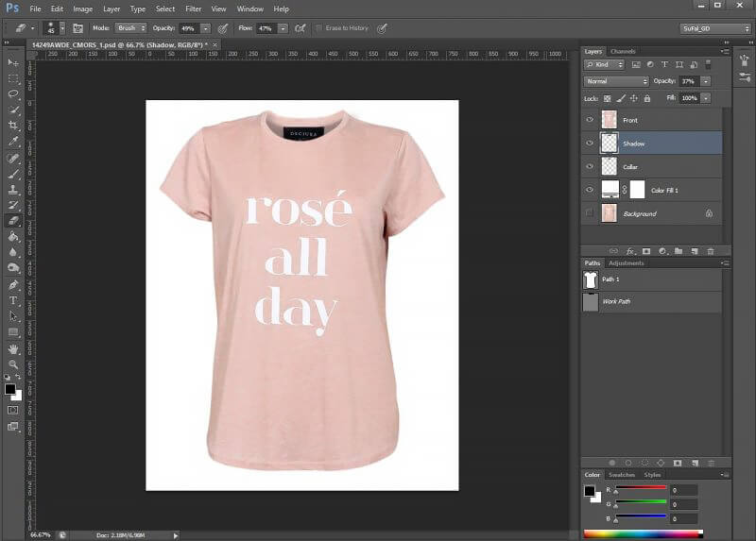Click the foreground color swatch in toolbox
The height and width of the screenshot is (541, 756).
click(9, 389)
